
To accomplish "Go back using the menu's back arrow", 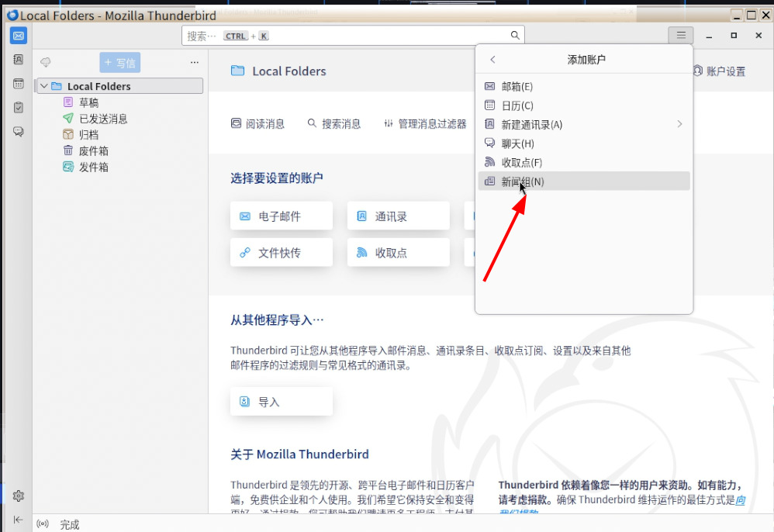I will coord(492,60).
